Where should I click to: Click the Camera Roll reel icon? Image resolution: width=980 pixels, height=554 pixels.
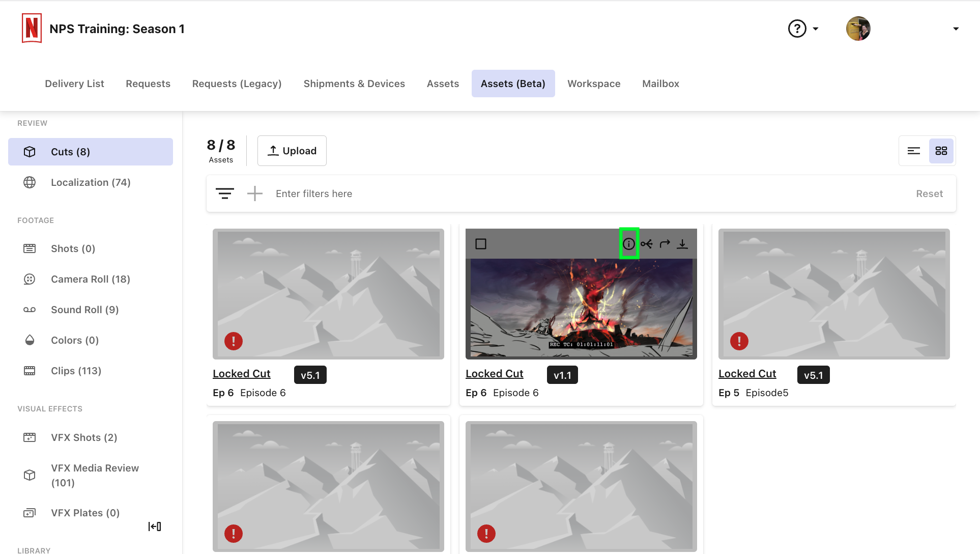coord(30,279)
